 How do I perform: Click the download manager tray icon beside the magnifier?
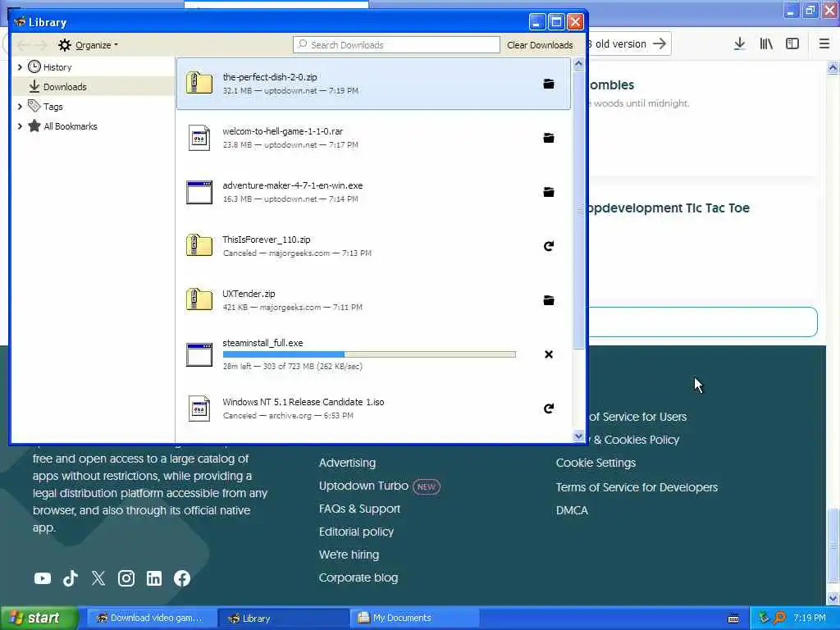coord(764,618)
